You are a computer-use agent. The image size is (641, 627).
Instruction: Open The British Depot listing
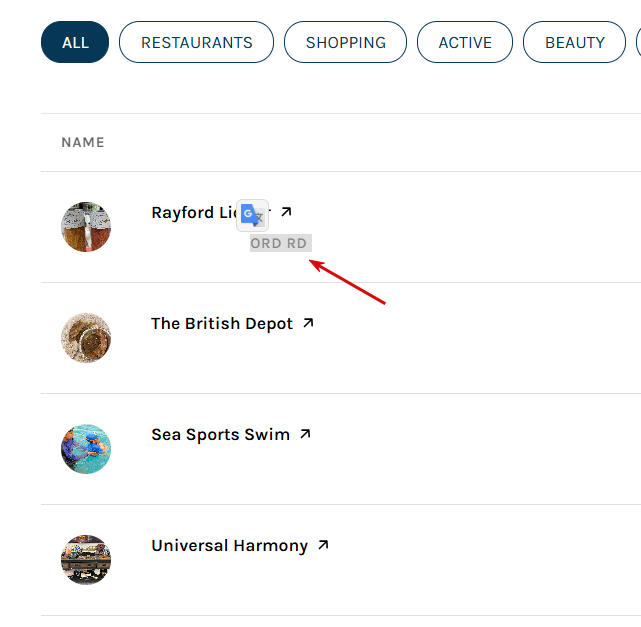222,323
